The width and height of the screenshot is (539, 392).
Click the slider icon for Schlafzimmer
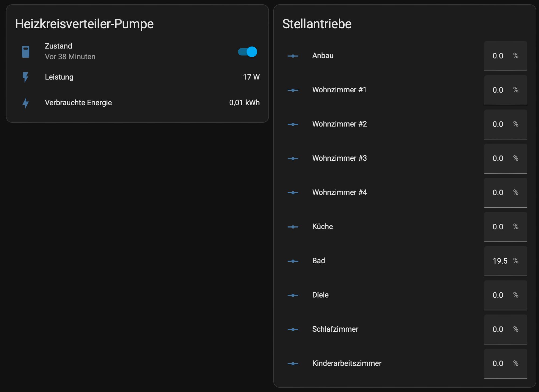click(293, 330)
